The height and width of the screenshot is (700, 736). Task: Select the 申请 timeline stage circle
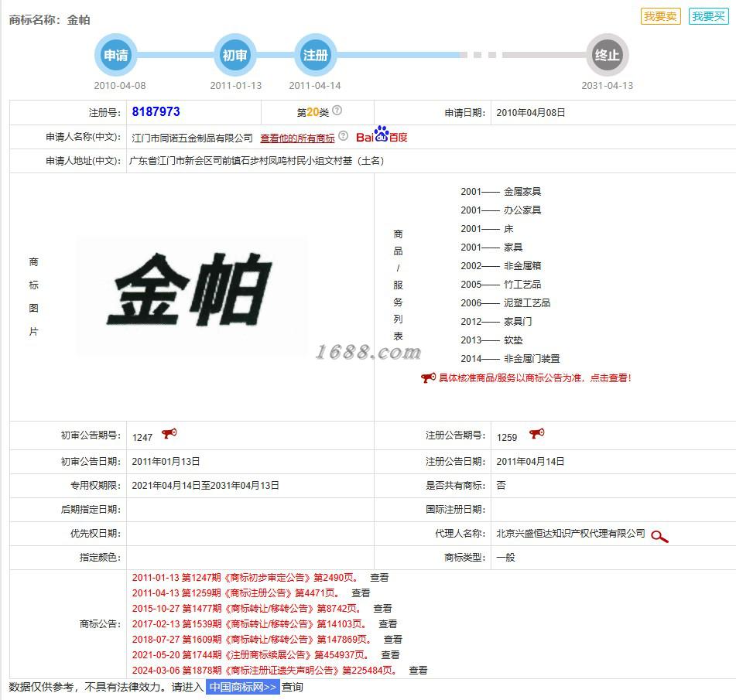(x=116, y=55)
